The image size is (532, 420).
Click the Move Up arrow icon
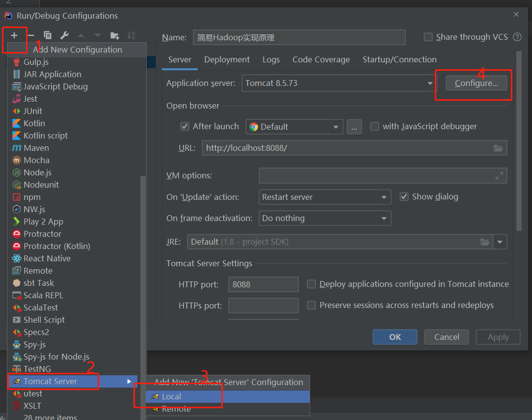point(81,35)
